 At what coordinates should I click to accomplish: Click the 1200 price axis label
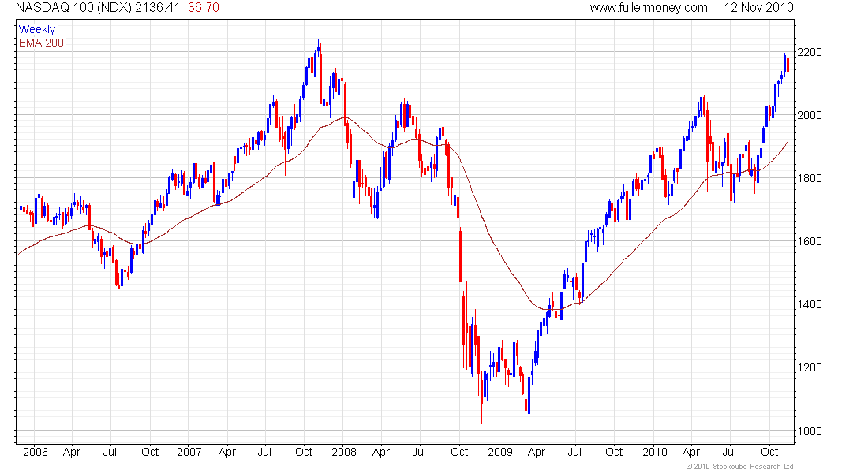pyautogui.click(x=810, y=367)
